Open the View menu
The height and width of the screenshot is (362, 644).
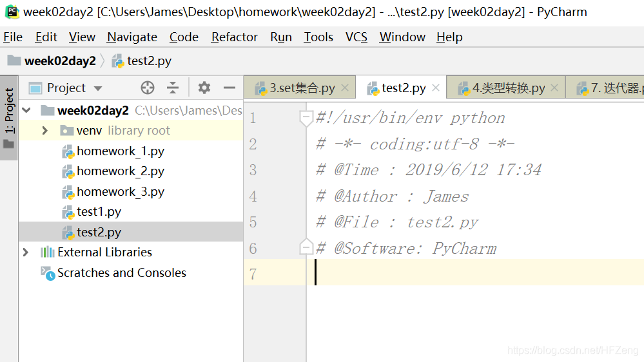(82, 37)
